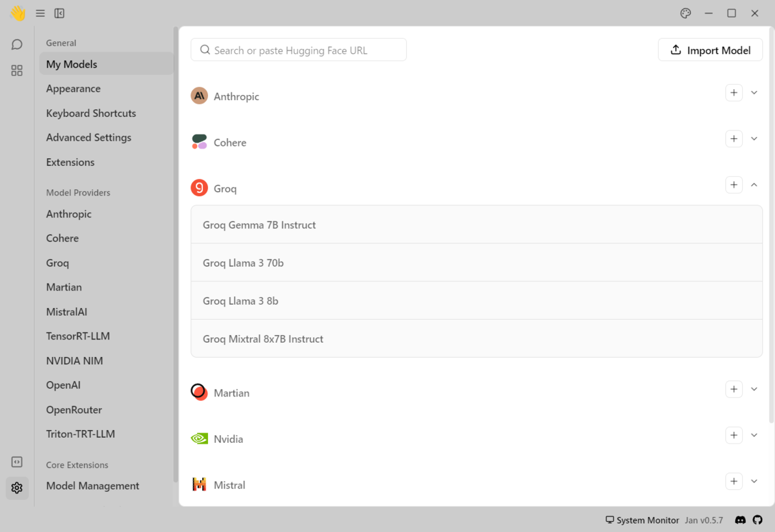Click the Nvidia provider logo

(x=199, y=438)
